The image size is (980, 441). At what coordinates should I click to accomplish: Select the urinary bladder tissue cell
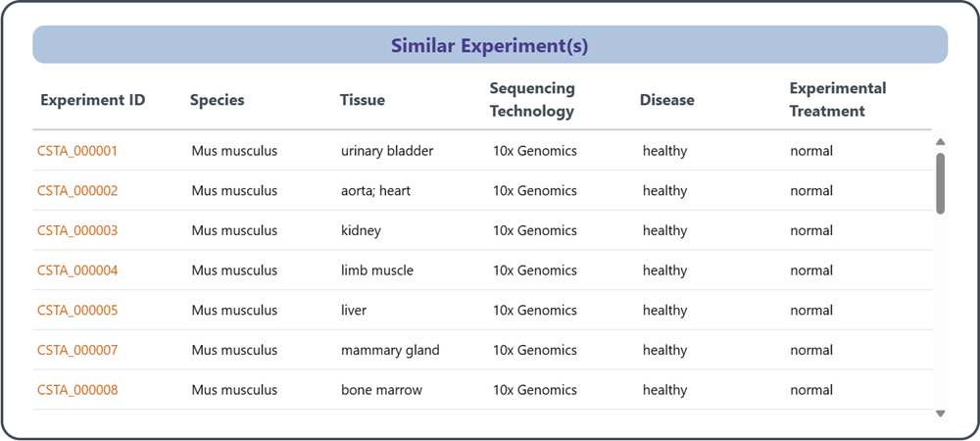coord(387,151)
